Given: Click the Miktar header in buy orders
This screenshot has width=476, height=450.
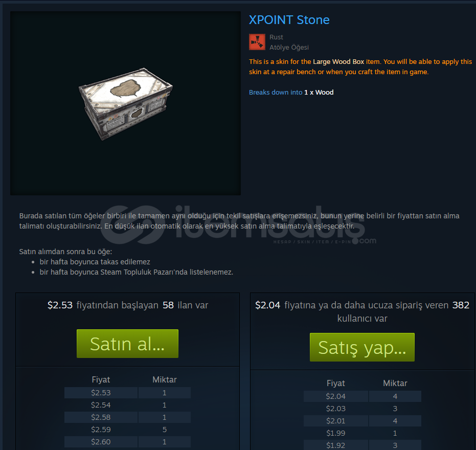Looking at the screenshot, I should tap(395, 383).
